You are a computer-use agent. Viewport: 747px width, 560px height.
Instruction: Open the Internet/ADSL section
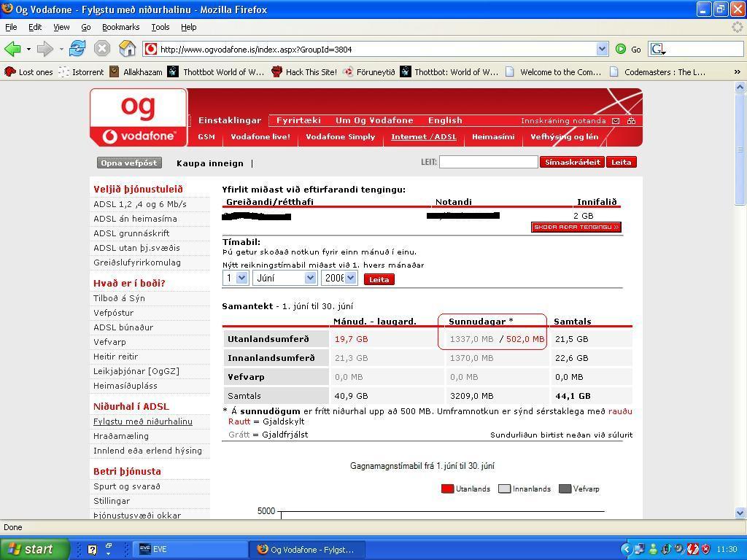point(424,136)
